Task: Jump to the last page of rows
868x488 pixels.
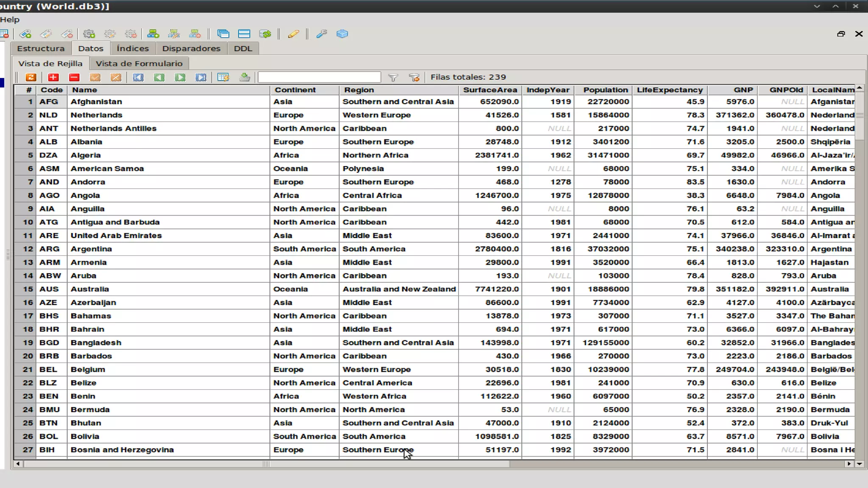Action: tap(201, 77)
